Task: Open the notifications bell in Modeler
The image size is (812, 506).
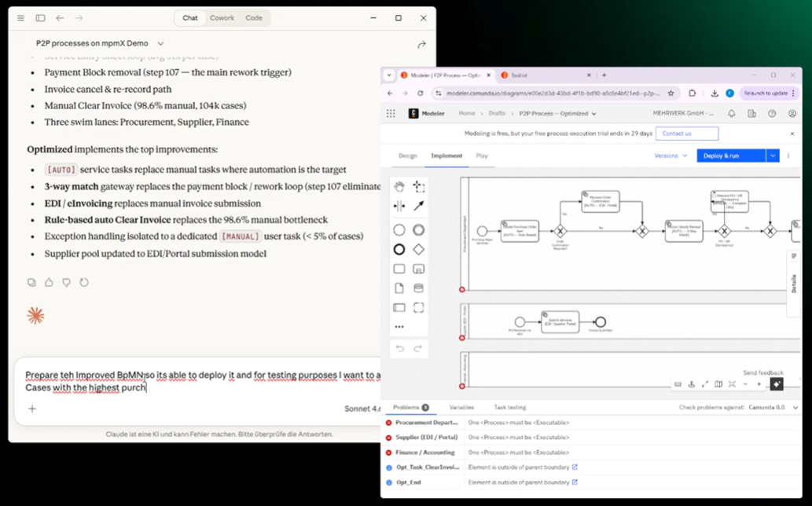Action: coord(731,113)
